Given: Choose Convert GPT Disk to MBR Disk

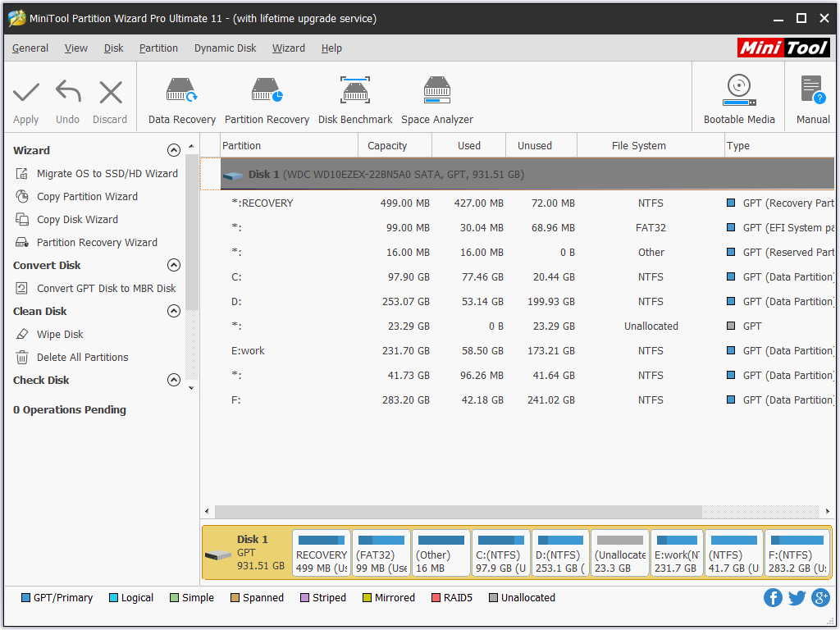Looking at the screenshot, I should click(x=107, y=288).
